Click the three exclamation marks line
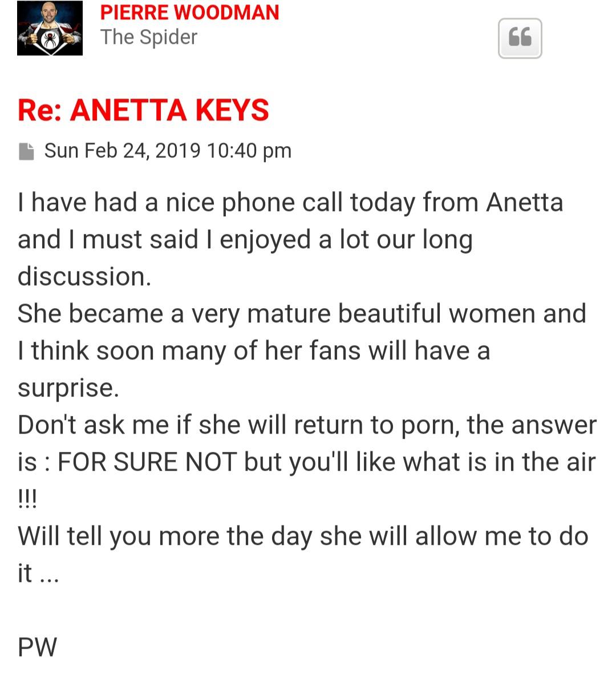This screenshot has height=683, width=616. pos(27,499)
